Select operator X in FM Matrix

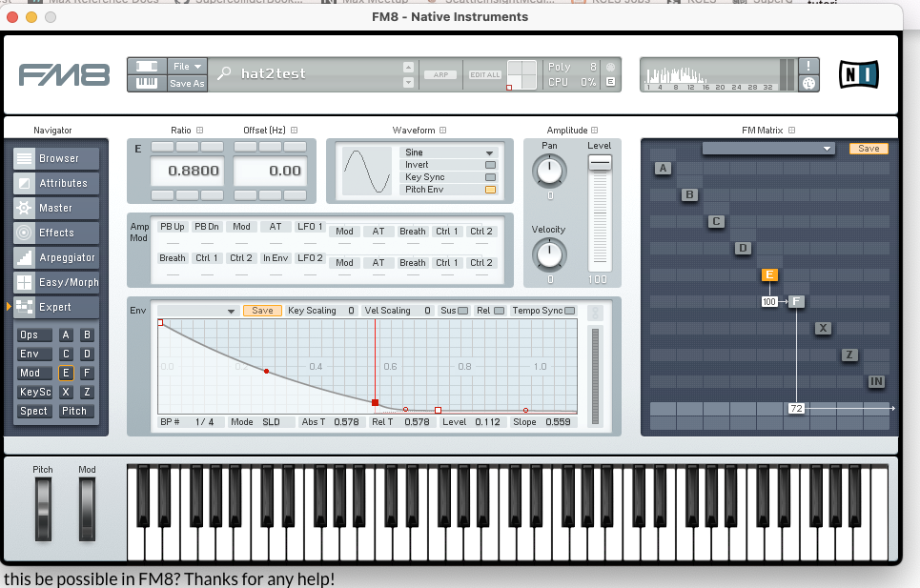(823, 328)
